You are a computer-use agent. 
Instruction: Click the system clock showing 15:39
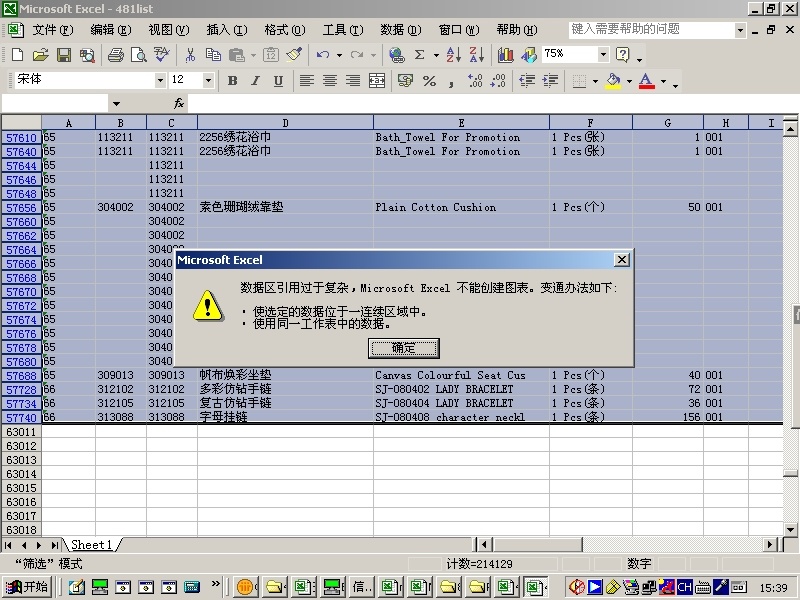[773, 588]
